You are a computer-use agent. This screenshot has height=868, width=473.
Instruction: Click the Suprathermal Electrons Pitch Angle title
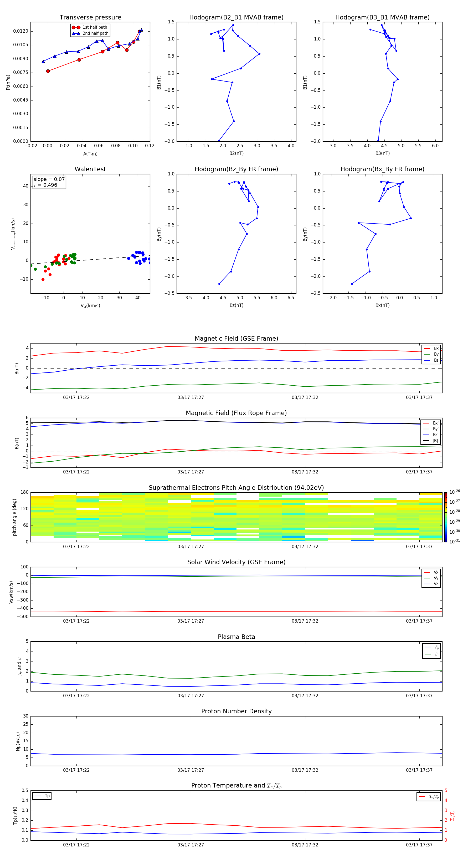236,488
